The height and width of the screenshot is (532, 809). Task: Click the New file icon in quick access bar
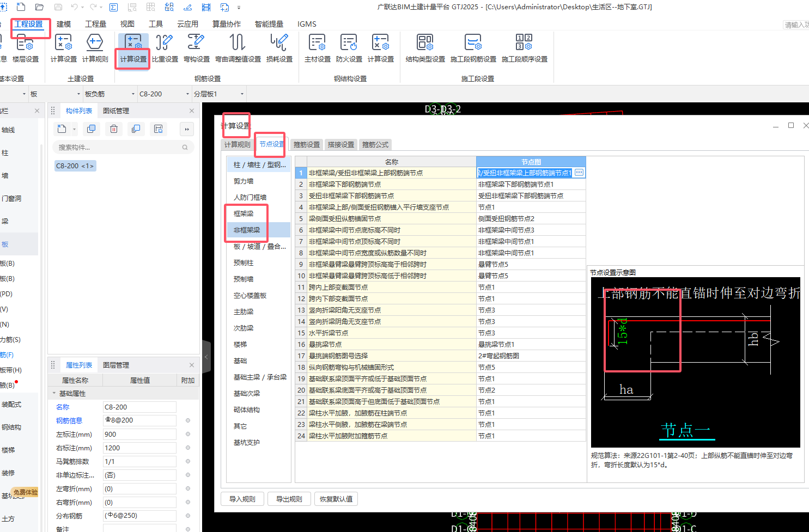[x=21, y=7]
